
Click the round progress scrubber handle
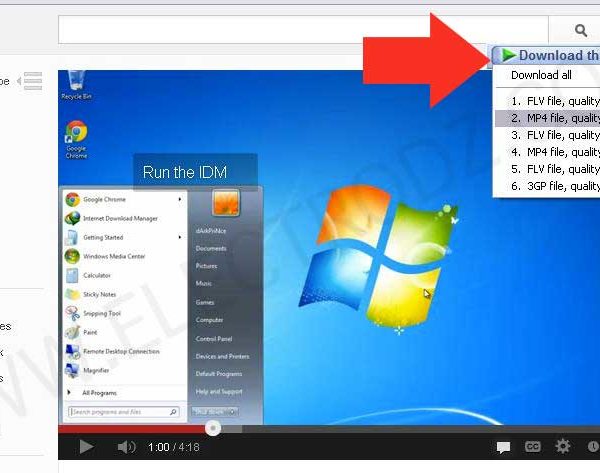[x=213, y=428]
